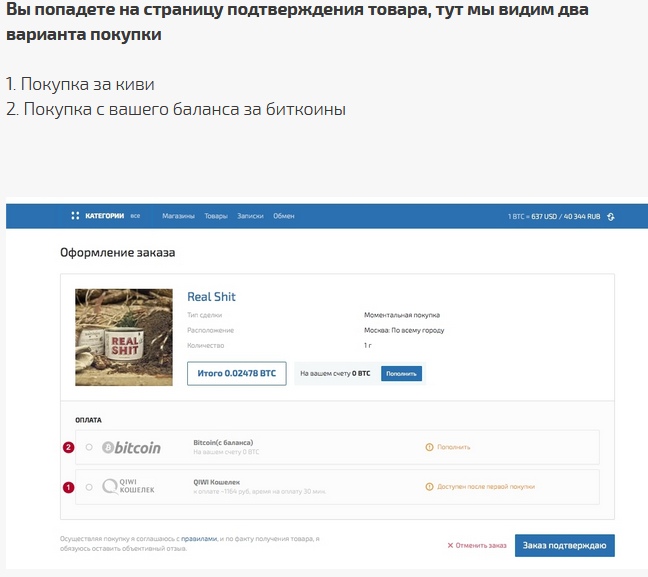Open the правилами rules link
The height and width of the screenshot is (577, 648).
pyautogui.click(x=199, y=539)
